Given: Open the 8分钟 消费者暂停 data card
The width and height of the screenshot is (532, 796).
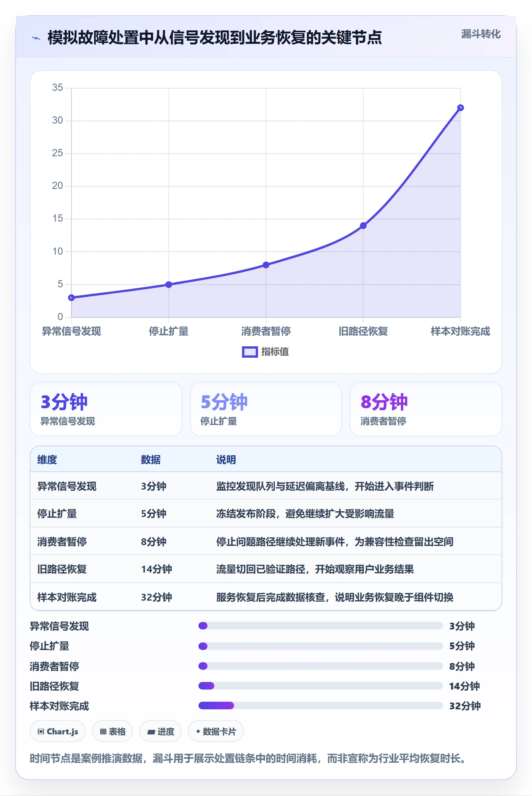Looking at the screenshot, I should tap(426, 409).
